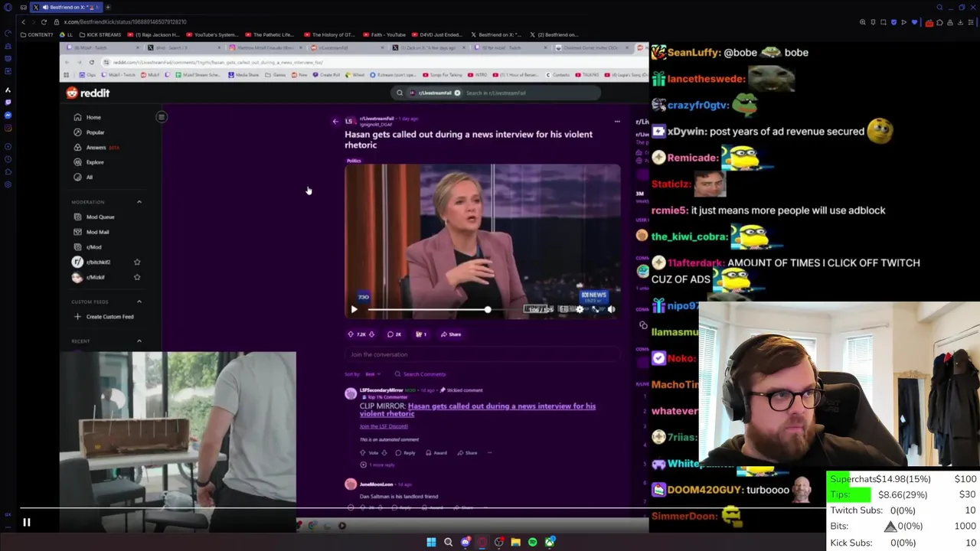This screenshot has height=551, width=980.
Task: Click the Reddit logo
Action: [x=88, y=93]
